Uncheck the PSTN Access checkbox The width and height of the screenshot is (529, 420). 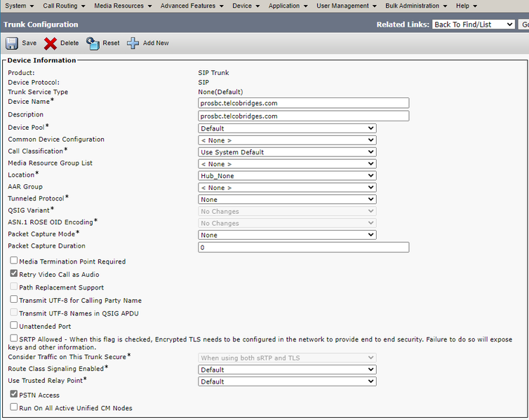coord(13,394)
